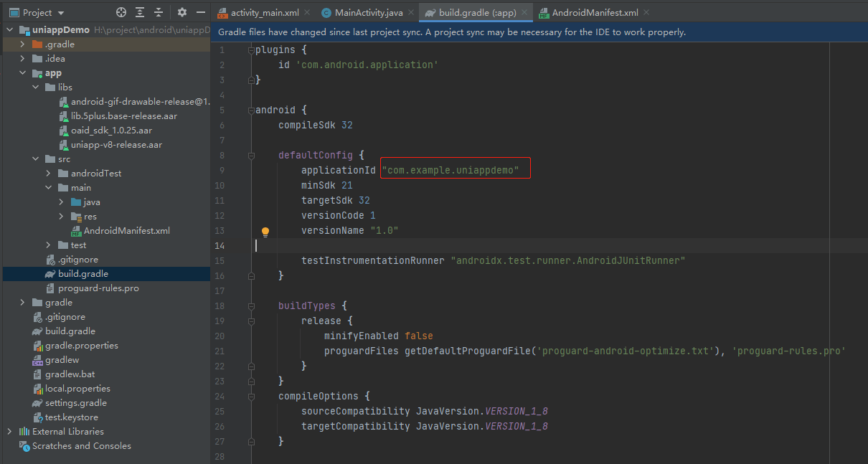Select local.properties file

pyautogui.click(x=72, y=389)
